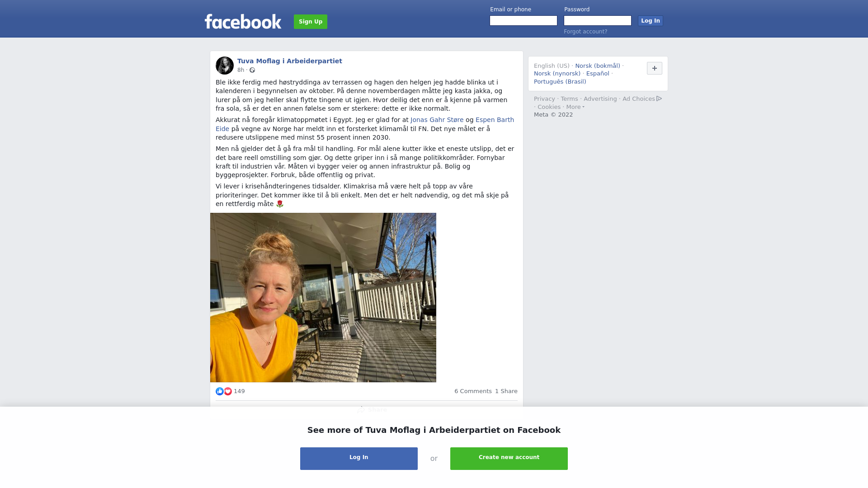Open the post's selfie photo

(323, 297)
